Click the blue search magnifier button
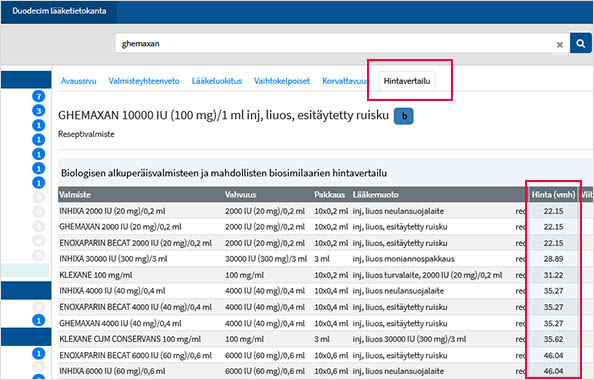This screenshot has height=380, width=594. coord(580,43)
